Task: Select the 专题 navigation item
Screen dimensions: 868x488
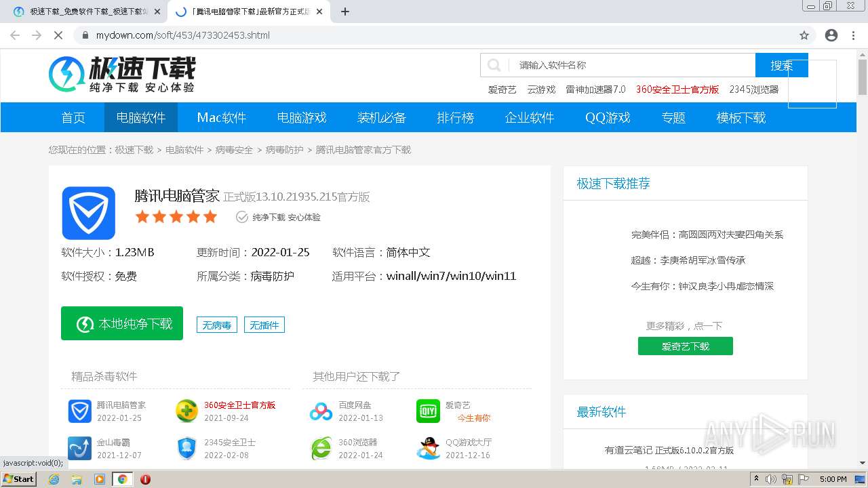Action: tap(674, 117)
